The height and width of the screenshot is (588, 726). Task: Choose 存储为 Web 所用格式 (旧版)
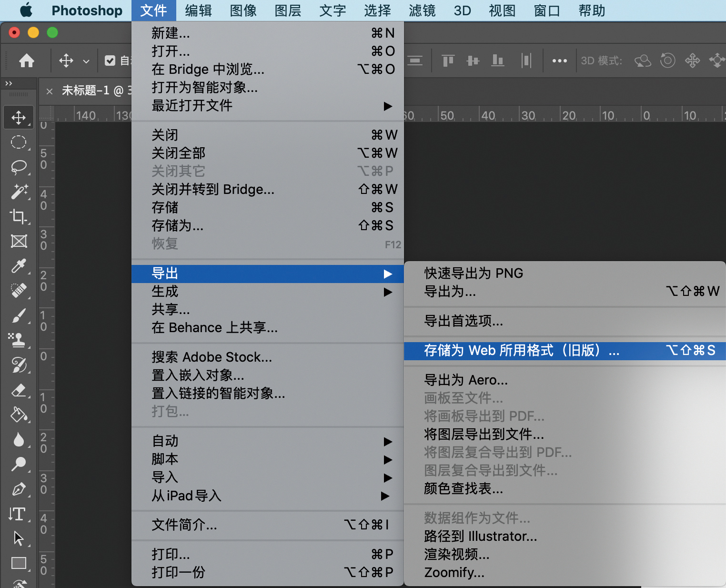tap(565, 351)
